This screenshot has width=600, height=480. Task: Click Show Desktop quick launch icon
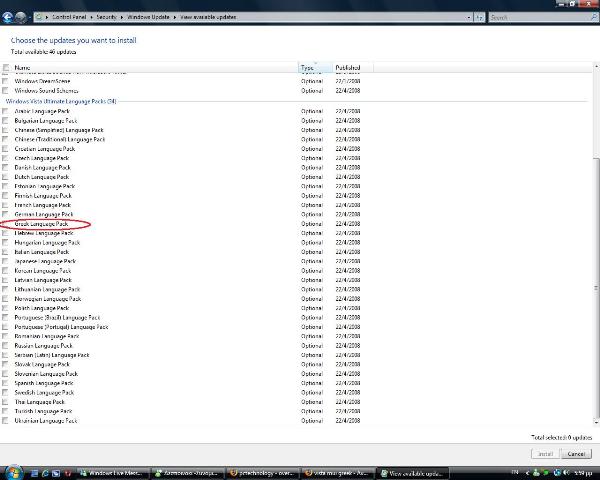click(x=34, y=473)
